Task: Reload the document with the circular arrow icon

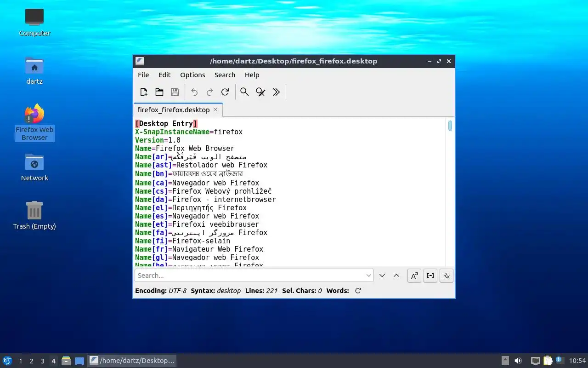Action: 225,92
